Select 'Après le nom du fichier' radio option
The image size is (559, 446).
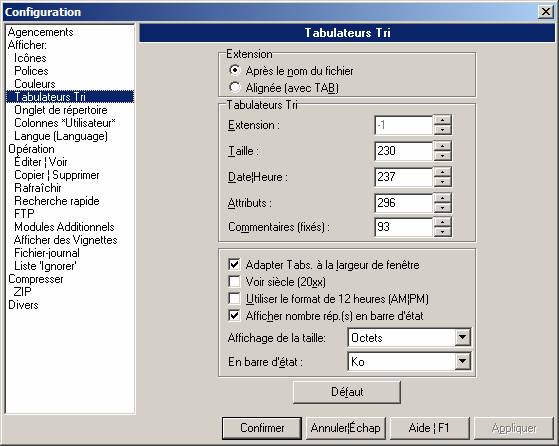click(235, 70)
